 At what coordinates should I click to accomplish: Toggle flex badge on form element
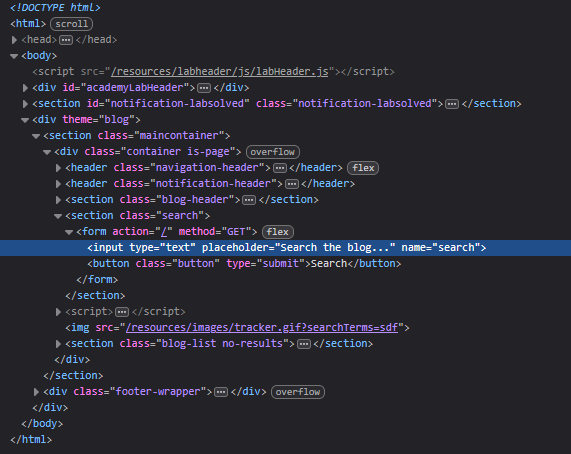click(277, 232)
